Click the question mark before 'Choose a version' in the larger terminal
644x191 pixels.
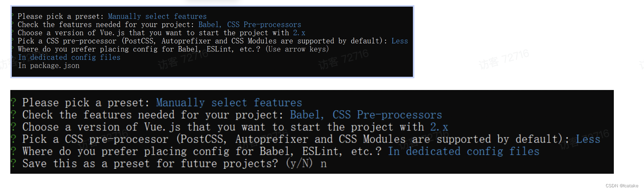tap(13, 127)
